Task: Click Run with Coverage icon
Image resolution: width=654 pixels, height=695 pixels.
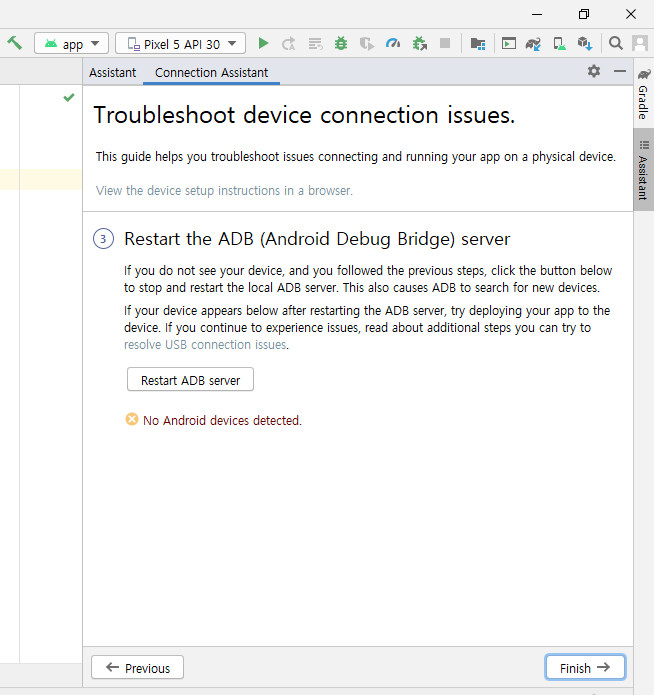Action: click(367, 43)
